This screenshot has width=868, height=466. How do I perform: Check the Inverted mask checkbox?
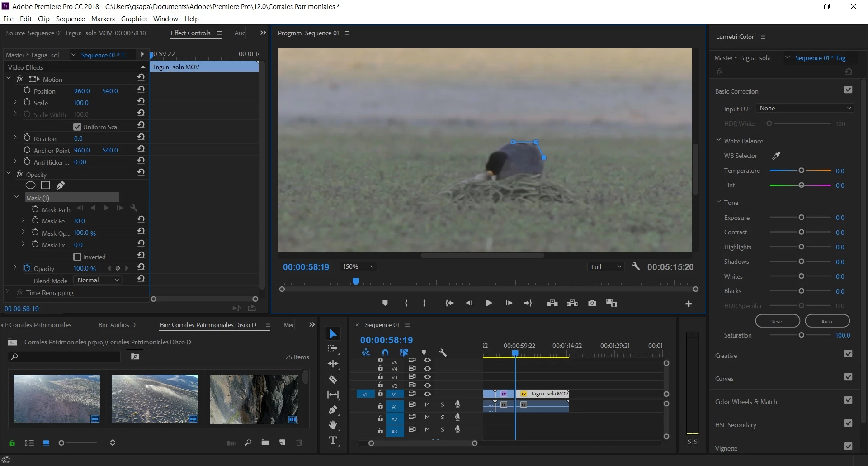point(77,257)
